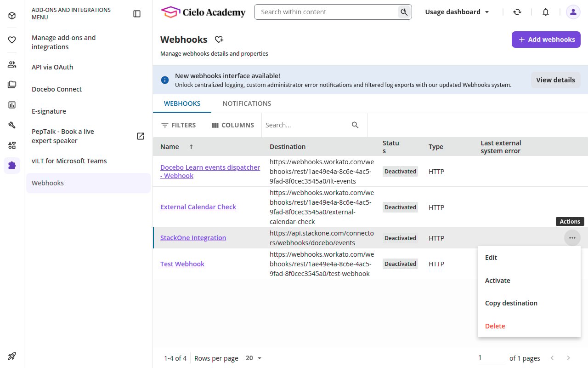588x368 pixels.
Task: Click the Add webhooks button
Action: click(546, 40)
